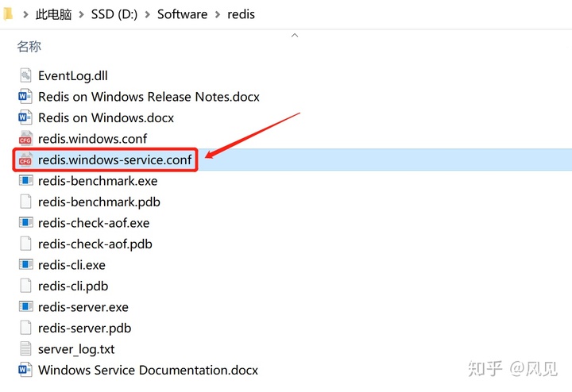Select the redis.windows-service.conf file name
The image size is (572, 392).
pos(115,160)
